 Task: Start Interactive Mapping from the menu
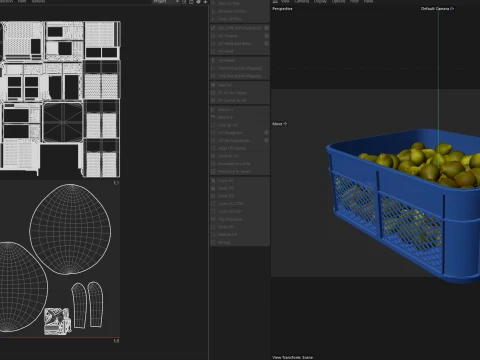pyautogui.click(x=240, y=68)
